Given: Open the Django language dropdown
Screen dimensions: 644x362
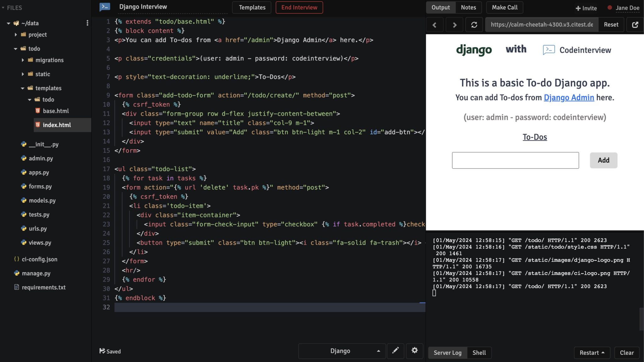Looking at the screenshot, I should click(x=341, y=351).
